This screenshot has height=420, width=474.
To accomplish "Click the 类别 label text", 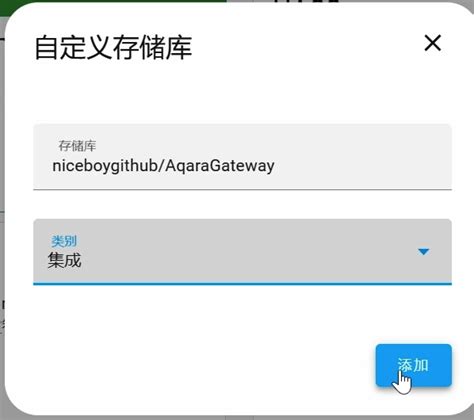I will [x=64, y=241].
